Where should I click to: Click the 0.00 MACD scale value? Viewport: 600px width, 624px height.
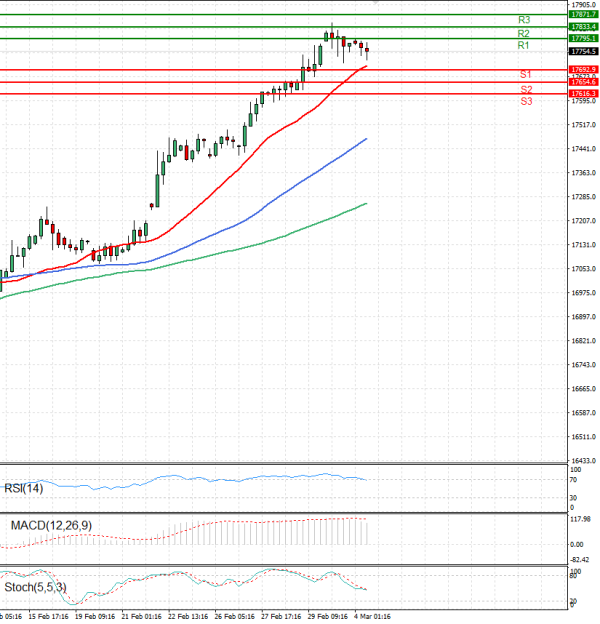[577, 544]
